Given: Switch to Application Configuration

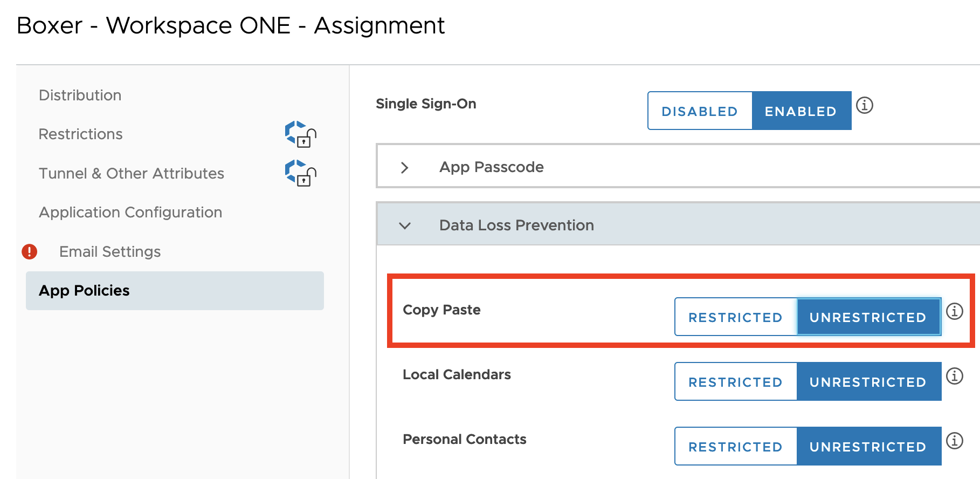Looking at the screenshot, I should pos(130,212).
